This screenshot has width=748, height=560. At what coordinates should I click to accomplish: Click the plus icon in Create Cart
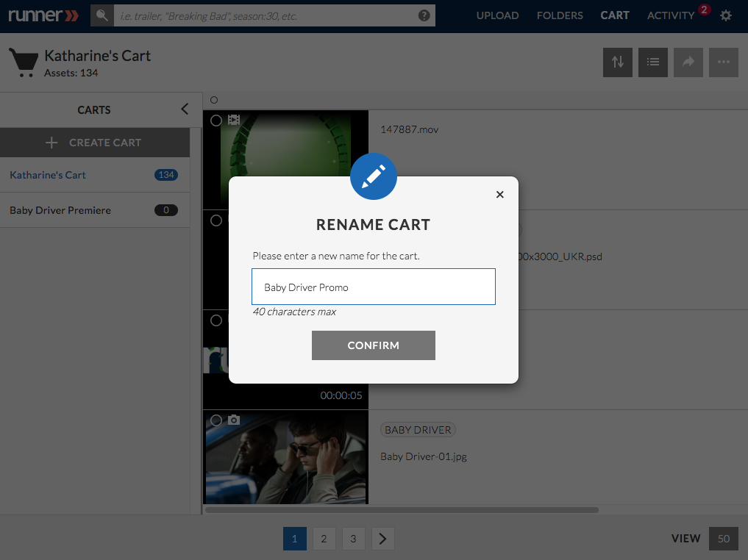click(51, 143)
